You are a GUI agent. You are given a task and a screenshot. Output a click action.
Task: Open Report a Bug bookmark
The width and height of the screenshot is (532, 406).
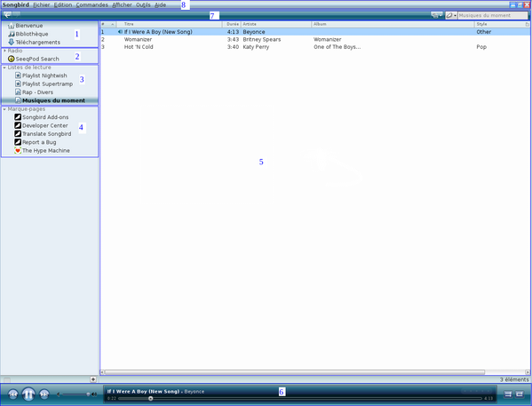[36, 142]
